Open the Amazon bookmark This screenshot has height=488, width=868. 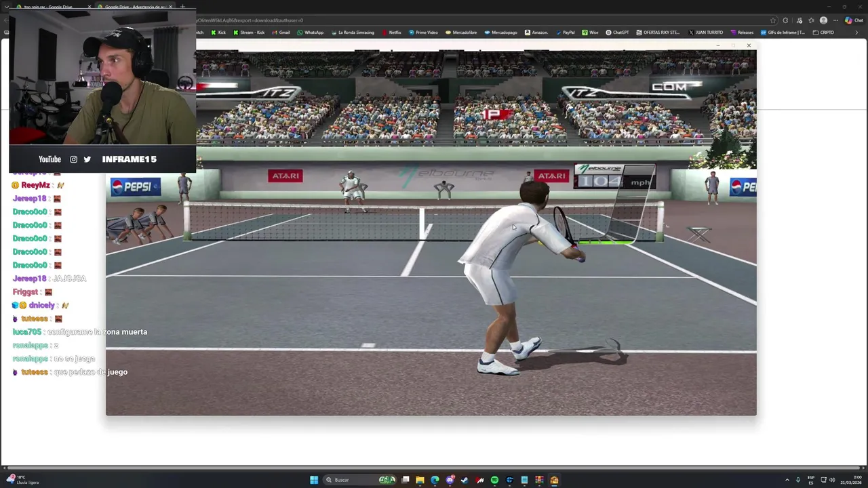pyautogui.click(x=536, y=33)
